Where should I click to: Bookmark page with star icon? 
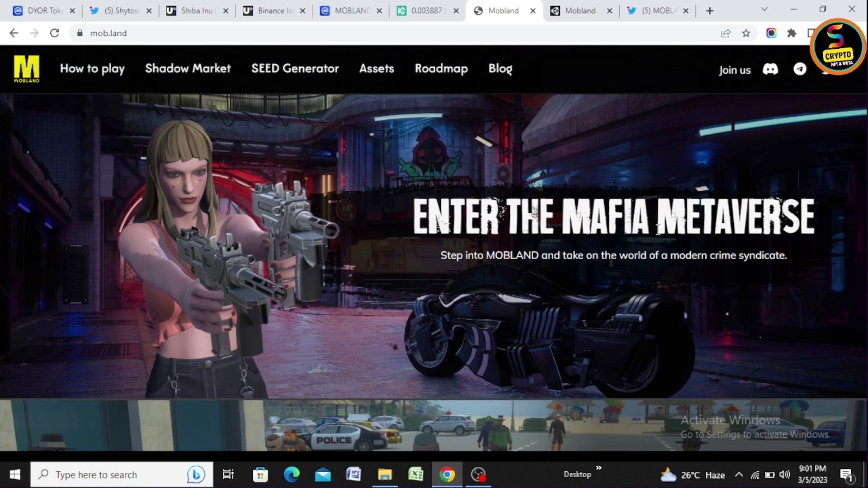pos(746,33)
